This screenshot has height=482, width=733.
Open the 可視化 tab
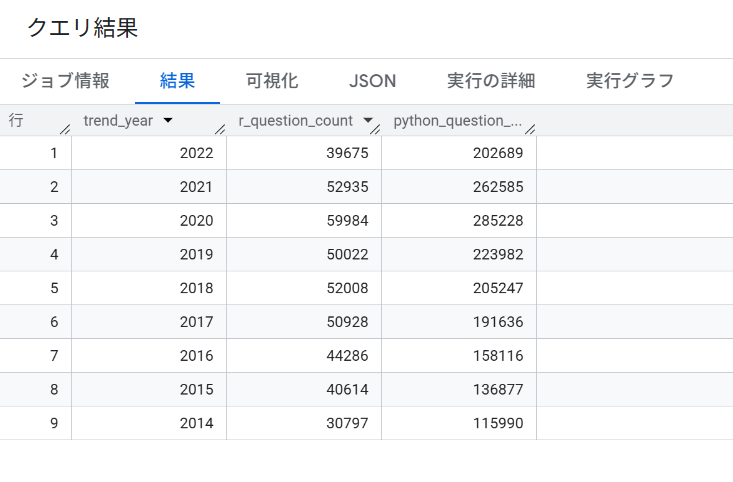[272, 81]
